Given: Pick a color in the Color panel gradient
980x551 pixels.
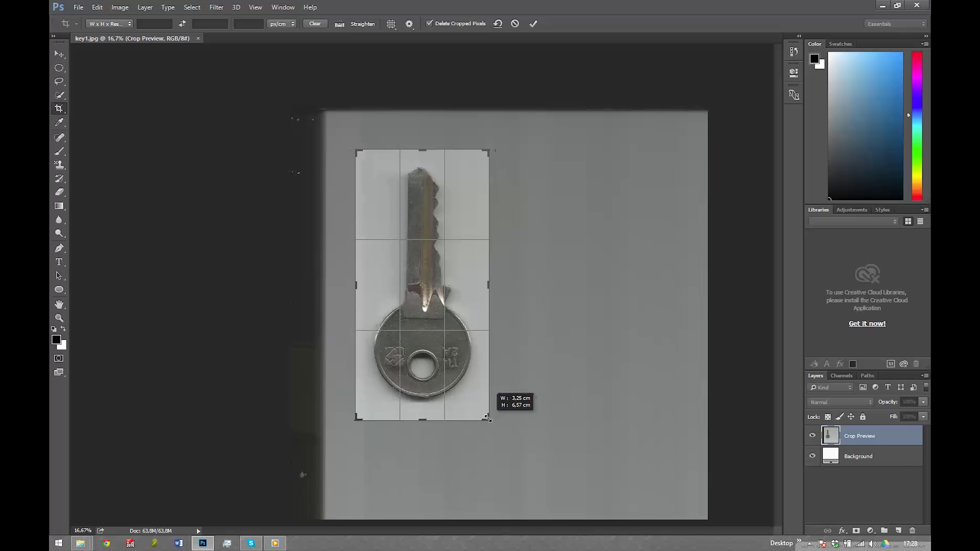Looking at the screenshot, I should [x=866, y=126].
